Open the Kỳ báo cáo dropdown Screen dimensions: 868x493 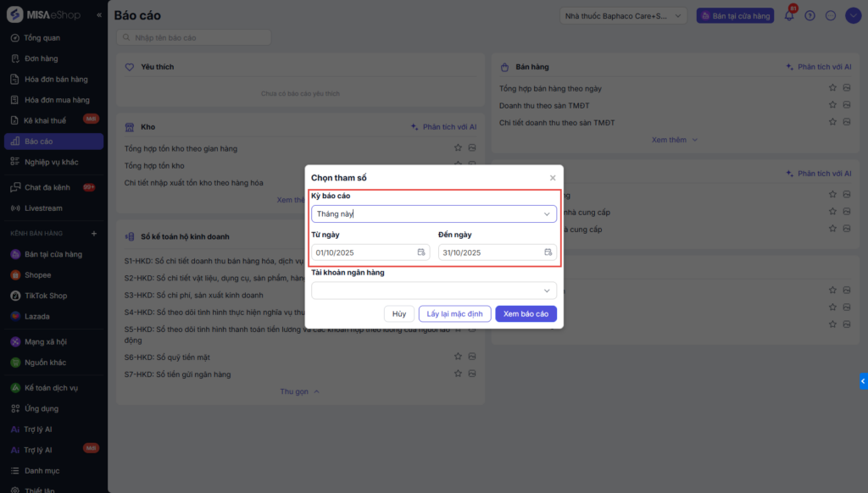[434, 214]
